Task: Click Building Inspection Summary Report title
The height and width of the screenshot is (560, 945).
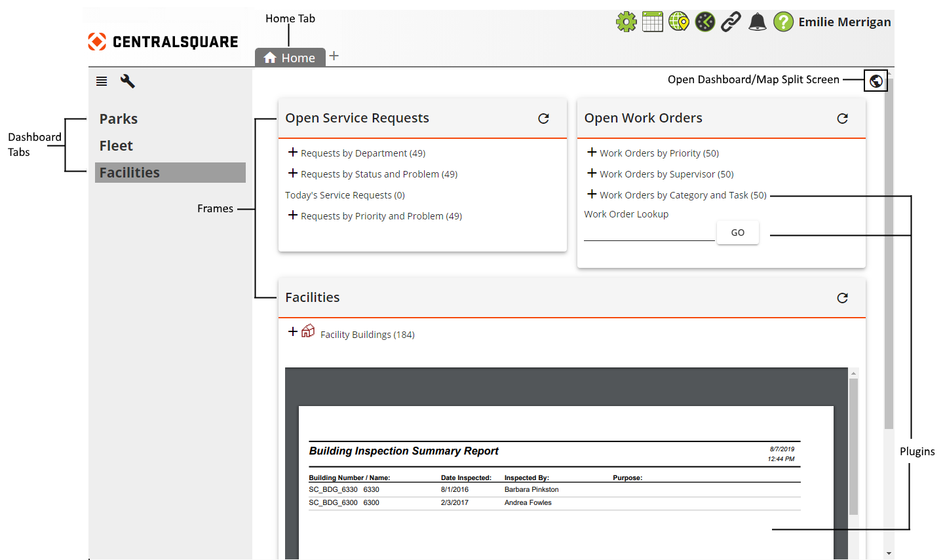Action: click(x=404, y=451)
